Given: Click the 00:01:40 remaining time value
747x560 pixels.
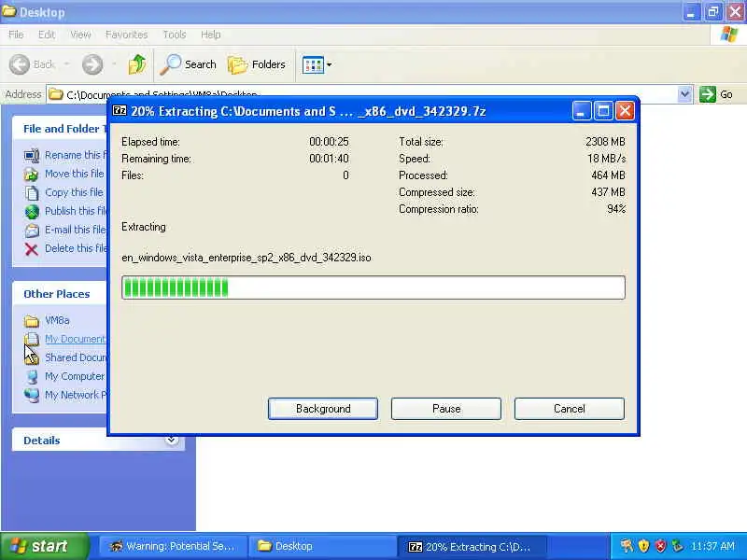Looking at the screenshot, I should click(329, 159).
